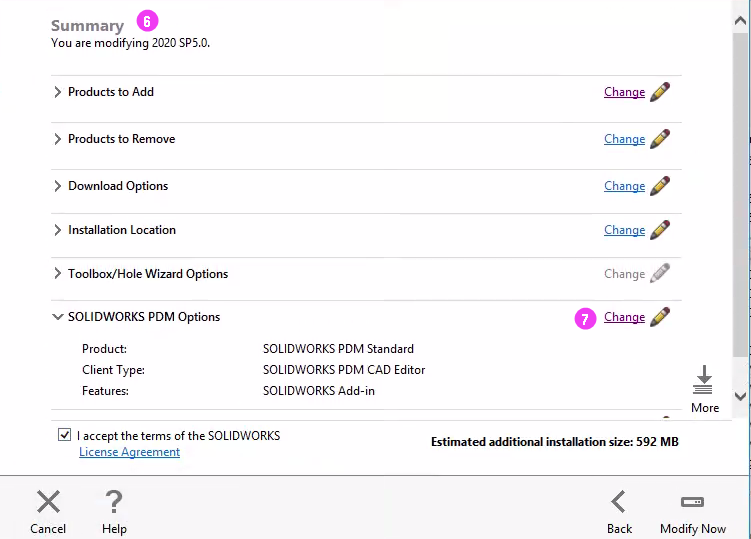This screenshot has height=539, width=751.
Task: Click the 'SOLIDWORKS Add-in' value
Action: click(x=319, y=390)
